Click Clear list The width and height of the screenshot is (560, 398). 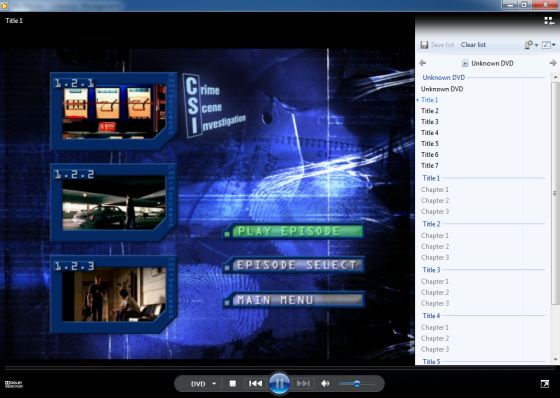click(473, 45)
